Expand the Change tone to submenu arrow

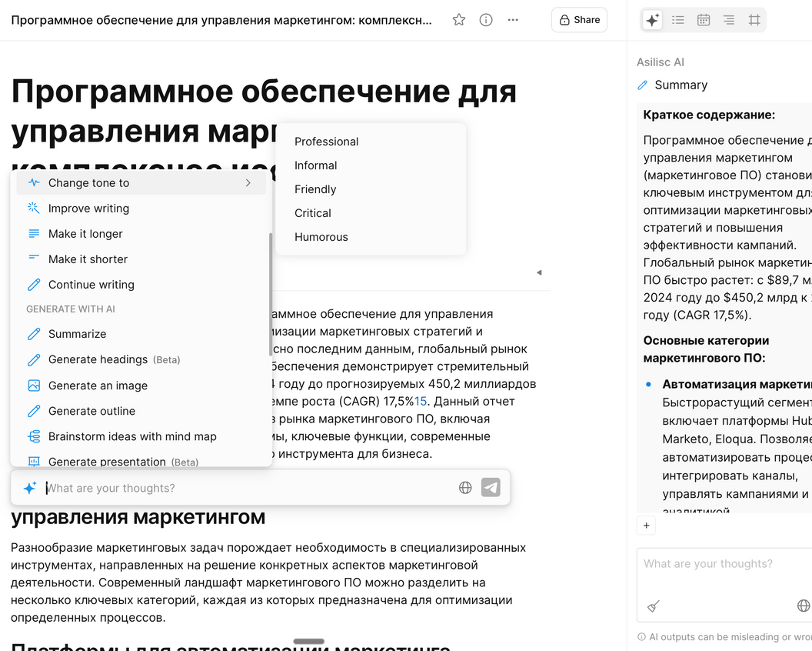(248, 183)
